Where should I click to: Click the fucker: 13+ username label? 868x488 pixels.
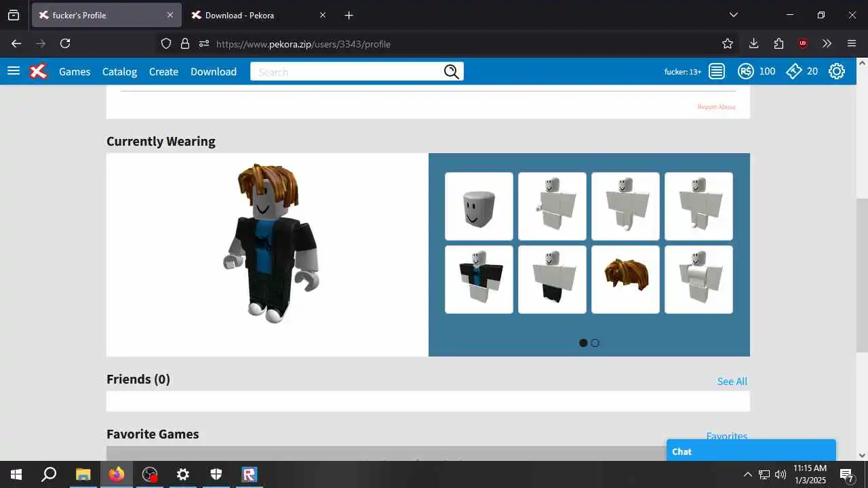[683, 71]
